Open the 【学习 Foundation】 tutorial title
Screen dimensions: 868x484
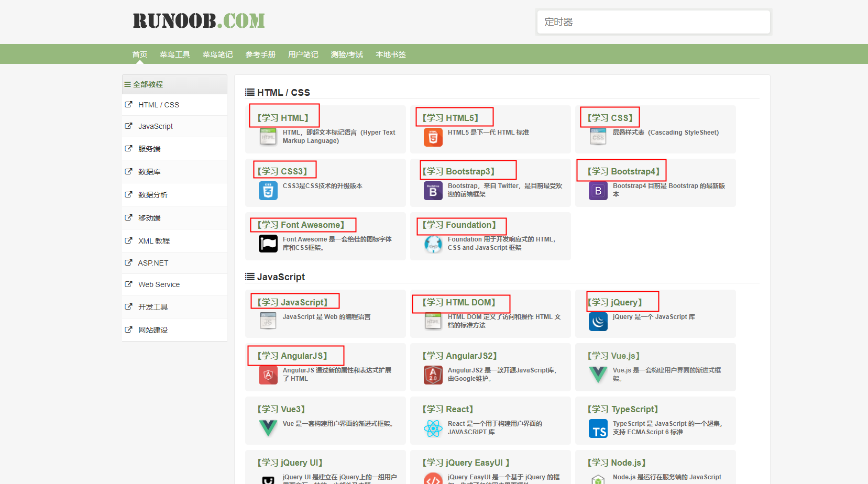point(459,225)
